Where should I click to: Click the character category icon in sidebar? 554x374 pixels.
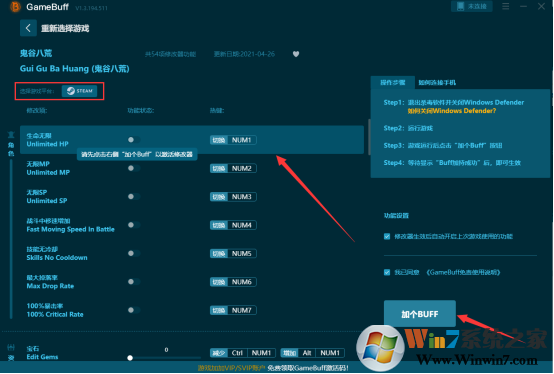pos(11,144)
